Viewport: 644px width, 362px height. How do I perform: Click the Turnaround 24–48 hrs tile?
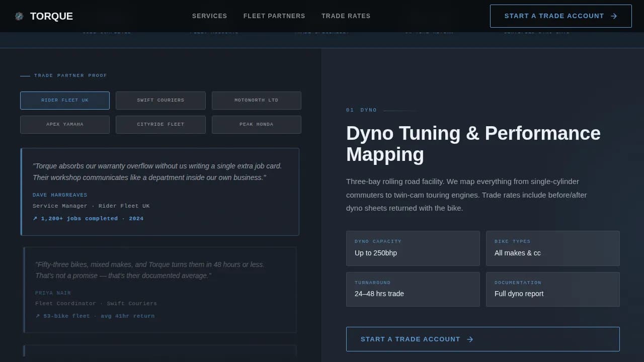(413, 289)
